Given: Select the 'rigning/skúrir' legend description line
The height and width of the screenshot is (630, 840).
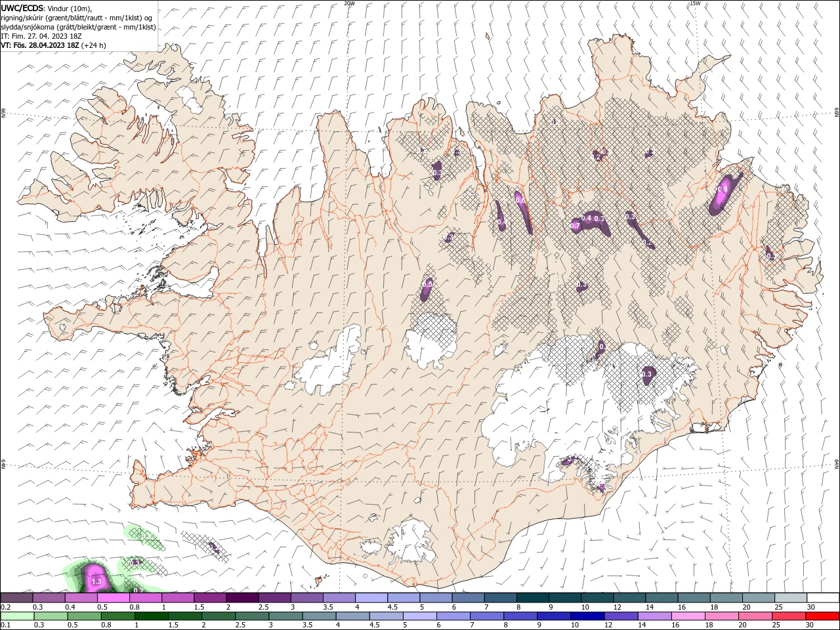Looking at the screenshot, I should pyautogui.click(x=77, y=18).
